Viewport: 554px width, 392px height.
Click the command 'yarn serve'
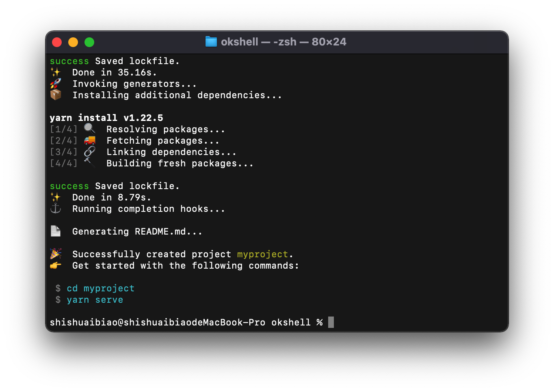(x=95, y=299)
